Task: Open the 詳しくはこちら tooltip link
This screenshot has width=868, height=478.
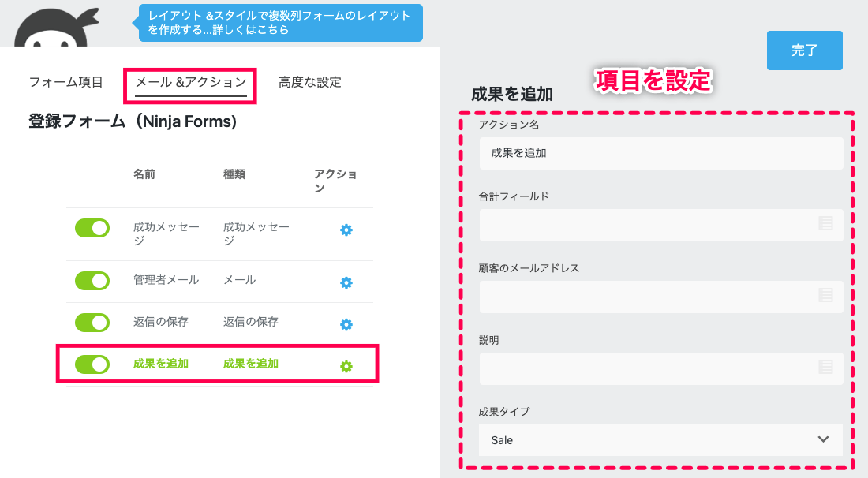Action: (x=251, y=30)
